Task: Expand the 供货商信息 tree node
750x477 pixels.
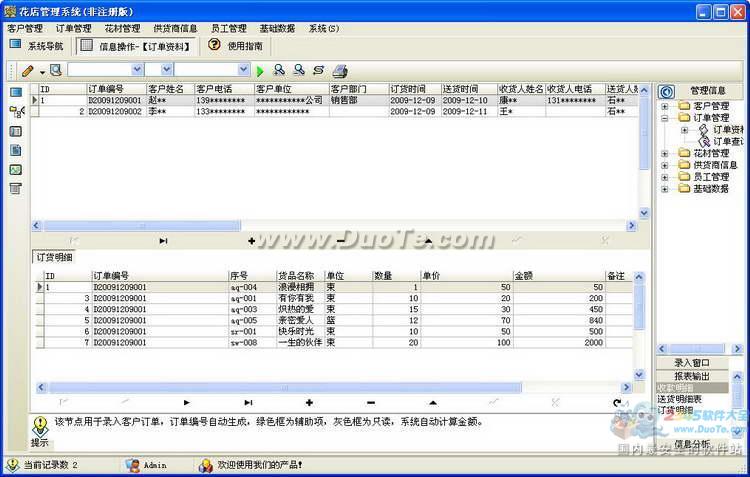Action: (665, 165)
